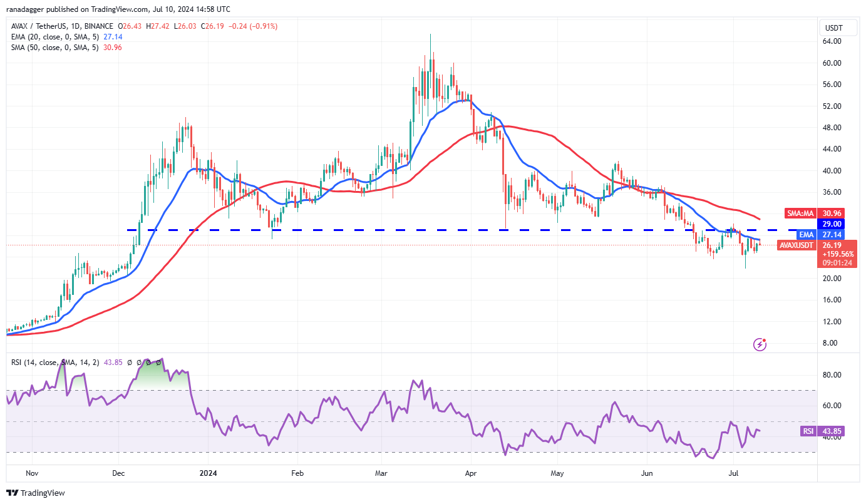This screenshot has width=866, height=504.
Task: Click the Feb label on the time axis
Action: pos(297,473)
